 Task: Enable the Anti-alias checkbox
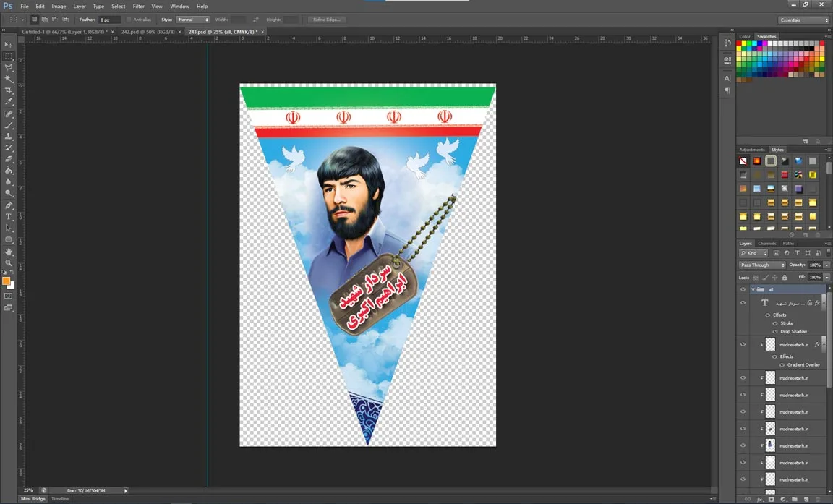(x=129, y=20)
